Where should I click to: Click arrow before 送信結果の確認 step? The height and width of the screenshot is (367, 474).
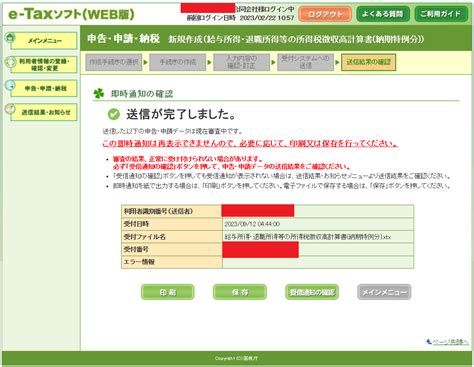(337, 62)
